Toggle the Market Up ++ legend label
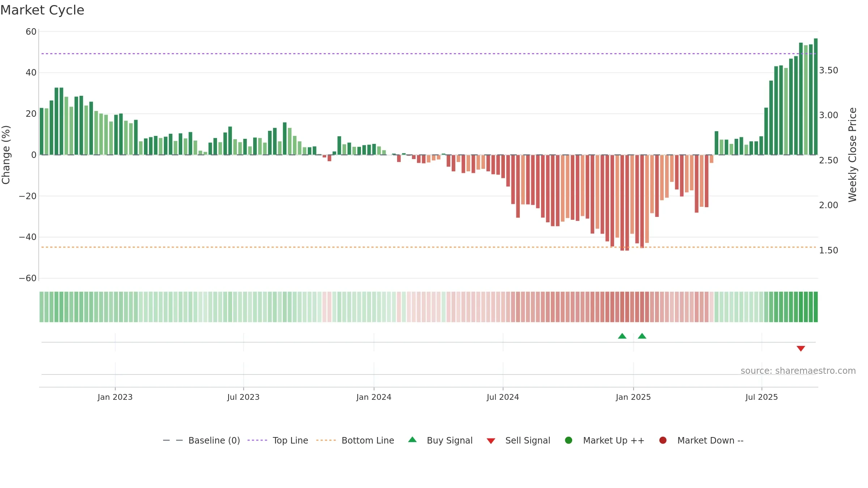The height and width of the screenshot is (488, 868). 614,441
